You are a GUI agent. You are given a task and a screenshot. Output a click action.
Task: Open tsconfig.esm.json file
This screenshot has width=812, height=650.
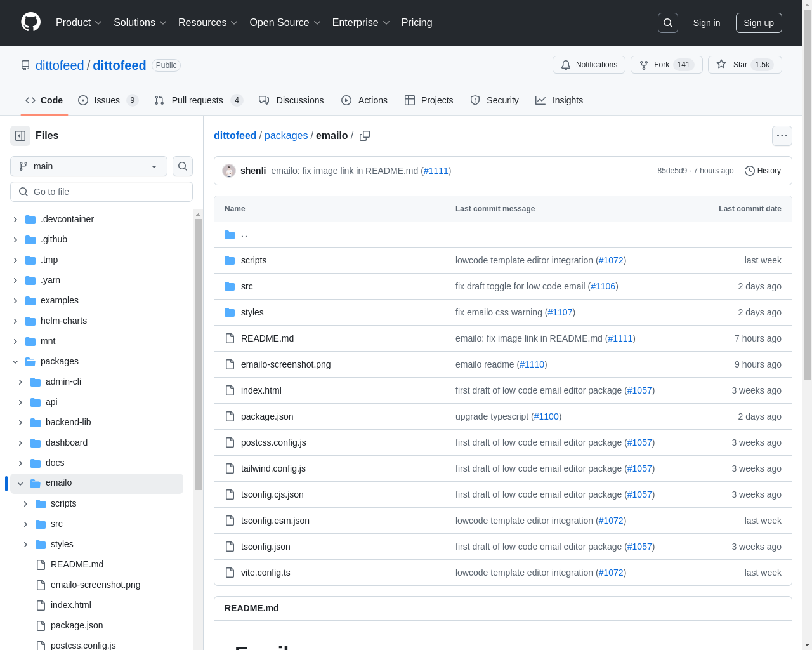point(275,521)
